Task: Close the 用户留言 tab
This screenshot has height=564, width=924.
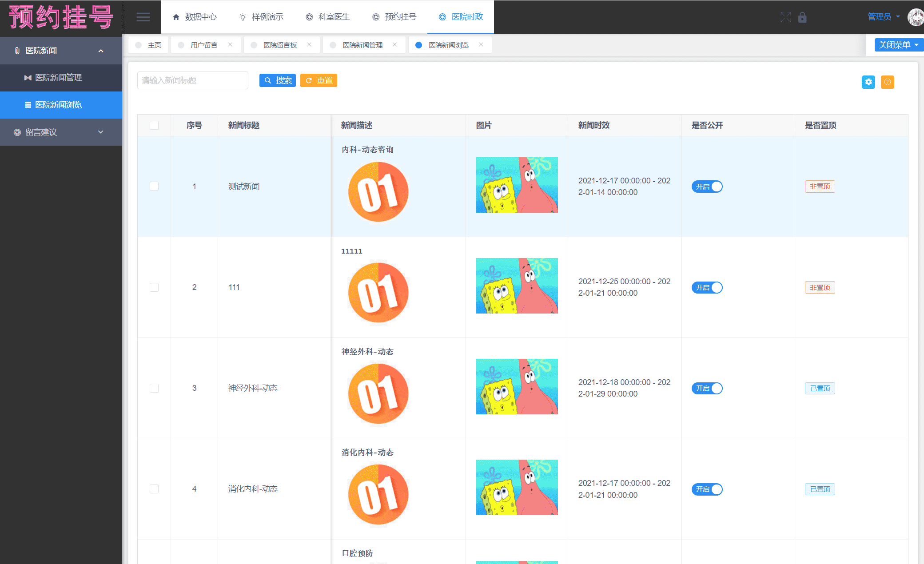Action: click(x=230, y=45)
